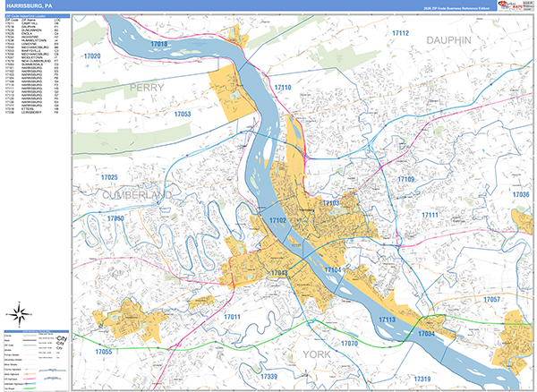Click ZIP code 17112 label on map

[x=399, y=33]
